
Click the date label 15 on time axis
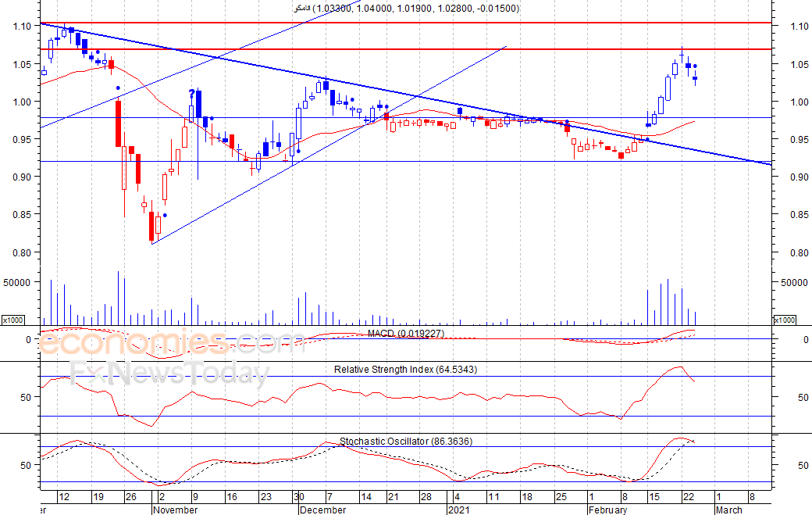(x=654, y=497)
